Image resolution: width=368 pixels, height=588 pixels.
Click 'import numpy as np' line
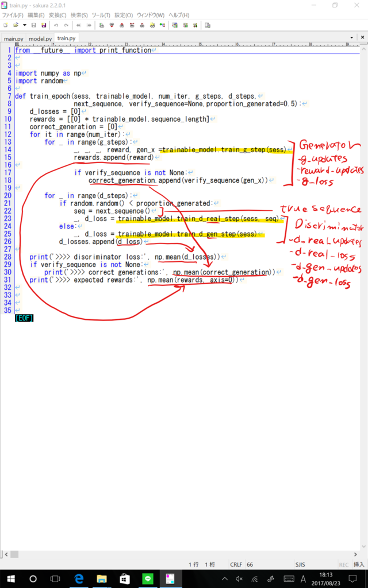(x=48, y=73)
